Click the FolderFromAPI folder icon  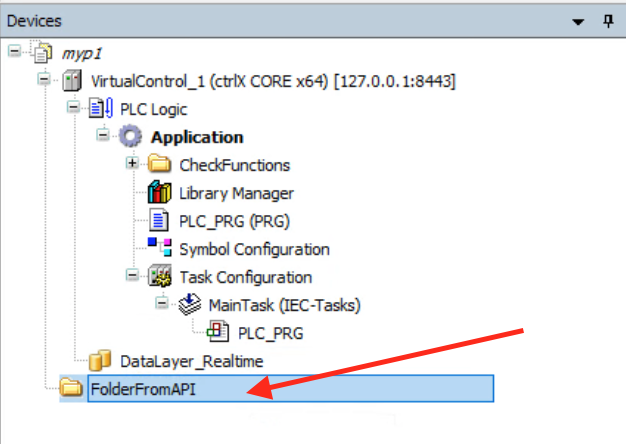(x=71, y=388)
